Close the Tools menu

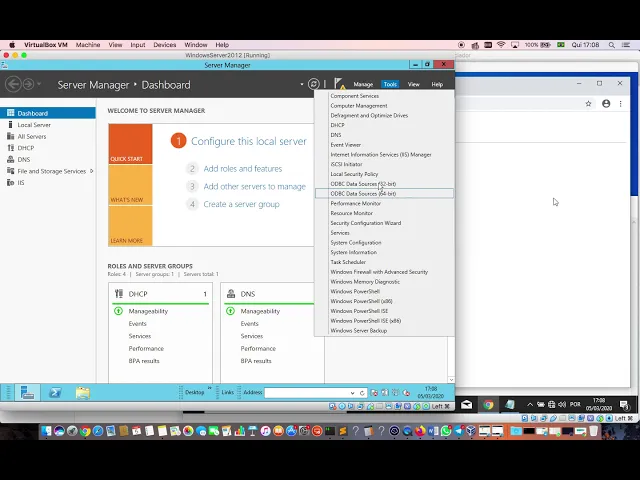point(390,84)
